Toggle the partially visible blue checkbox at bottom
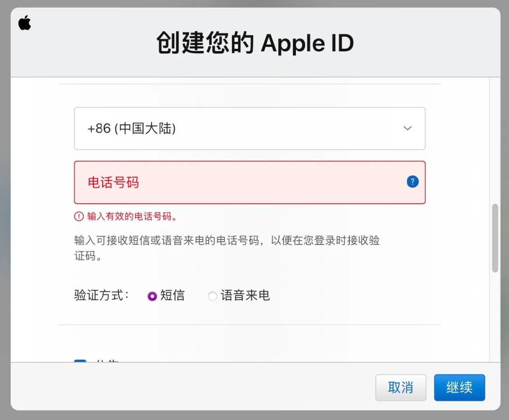Screen dimensions: 509x420 click(x=80, y=361)
